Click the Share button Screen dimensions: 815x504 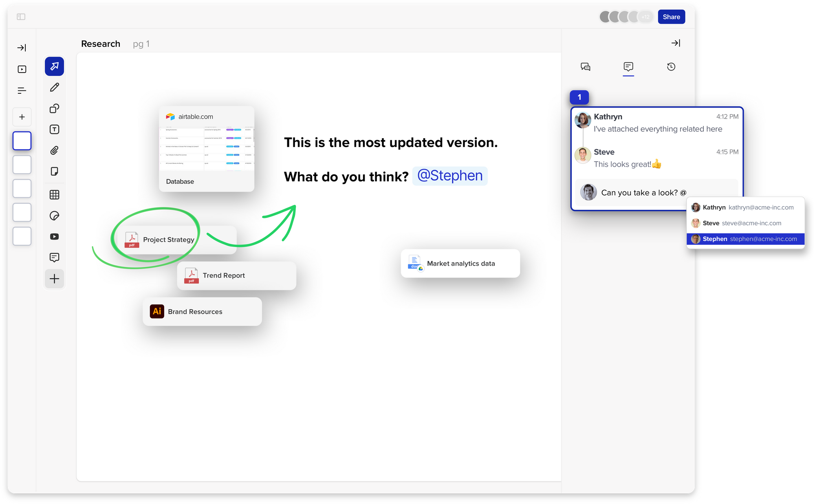(671, 17)
